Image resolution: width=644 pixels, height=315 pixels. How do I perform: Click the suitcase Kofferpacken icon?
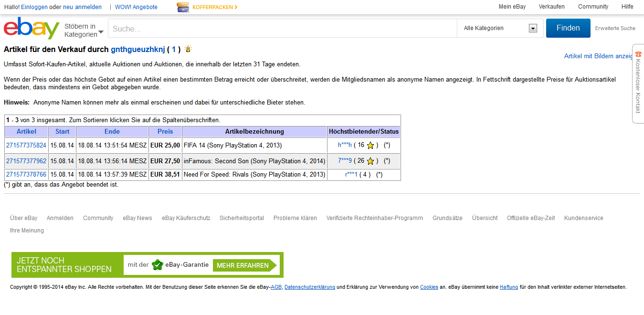coord(183,7)
